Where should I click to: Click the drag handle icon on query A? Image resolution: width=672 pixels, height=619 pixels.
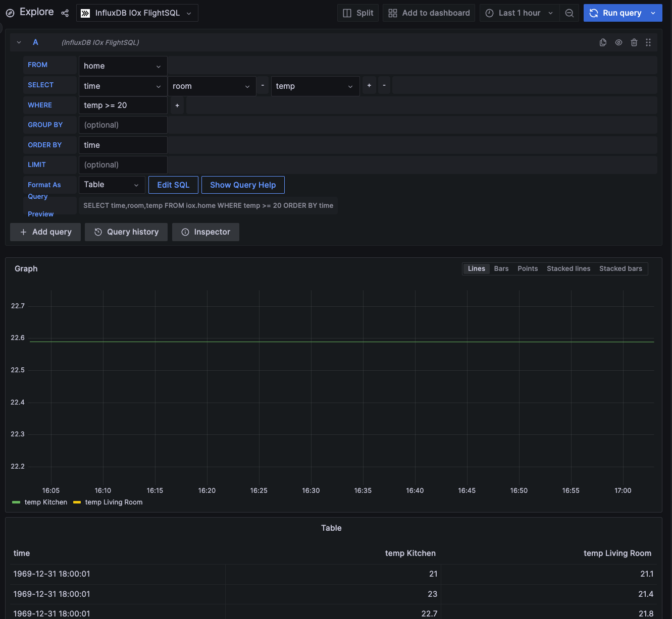(648, 42)
